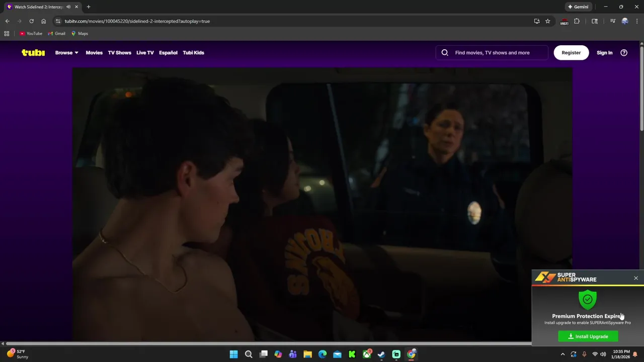Open the Movies section
The height and width of the screenshot is (362, 644).
(94, 52)
